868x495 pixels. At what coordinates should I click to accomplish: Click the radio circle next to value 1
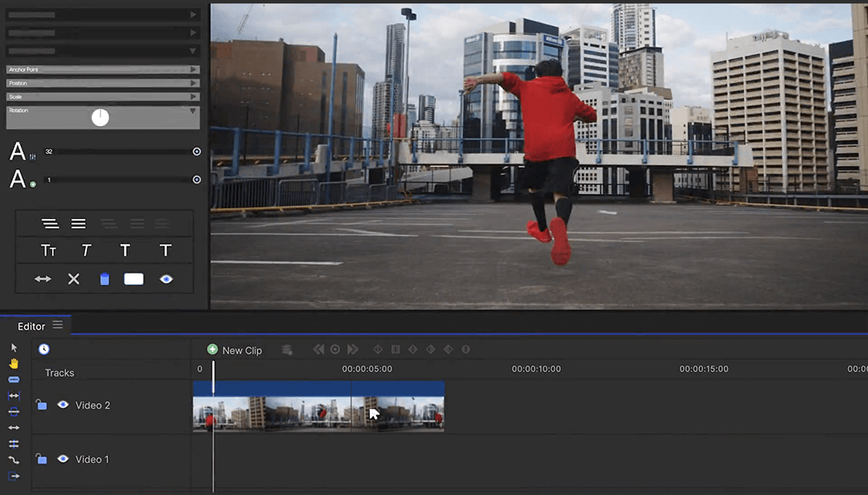[196, 180]
